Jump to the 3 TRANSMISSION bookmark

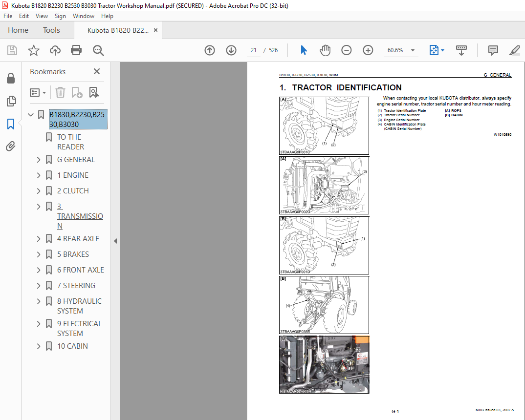pyautogui.click(x=80, y=216)
